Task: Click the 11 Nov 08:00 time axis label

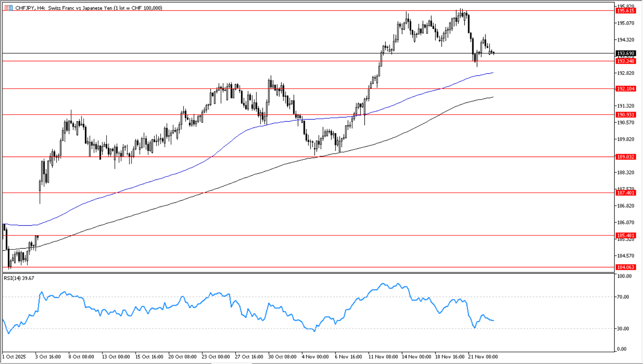Action: click(x=383, y=357)
